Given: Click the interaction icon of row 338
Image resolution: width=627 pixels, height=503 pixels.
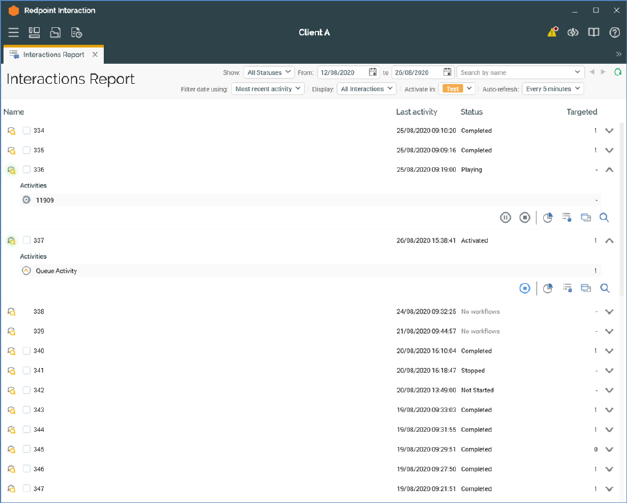Looking at the screenshot, I should (12, 311).
